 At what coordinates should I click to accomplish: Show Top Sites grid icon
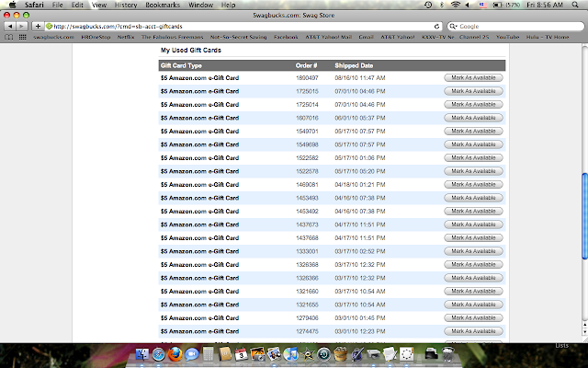(x=22, y=37)
